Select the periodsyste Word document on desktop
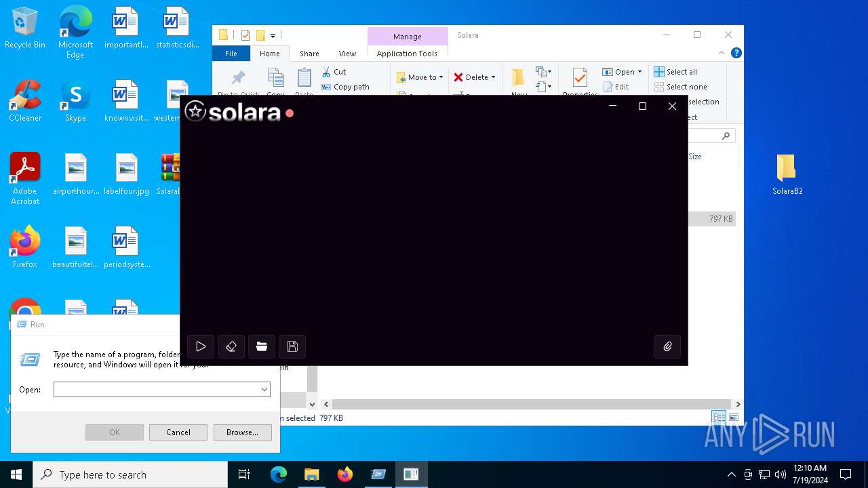This screenshot has width=868, height=488. [x=126, y=247]
